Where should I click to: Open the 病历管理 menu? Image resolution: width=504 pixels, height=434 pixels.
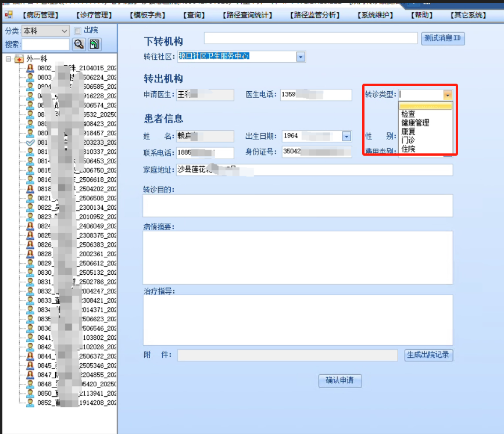click(x=41, y=15)
